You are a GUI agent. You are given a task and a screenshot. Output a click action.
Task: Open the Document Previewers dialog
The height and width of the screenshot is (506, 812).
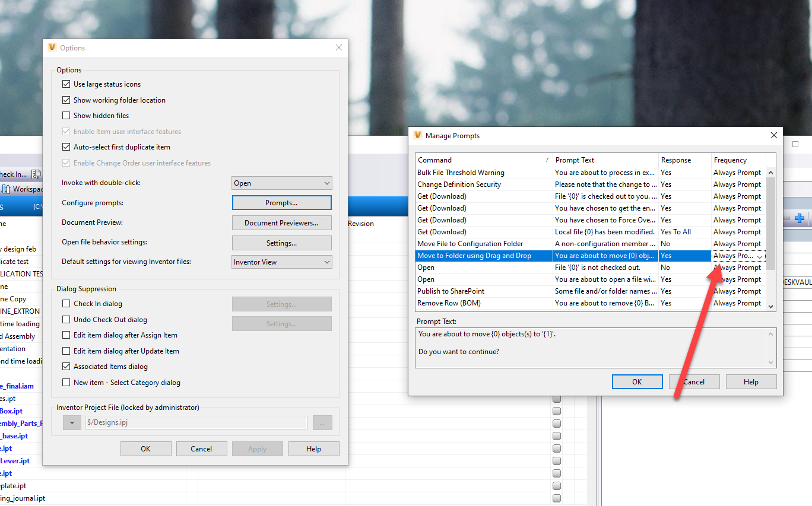(x=281, y=222)
